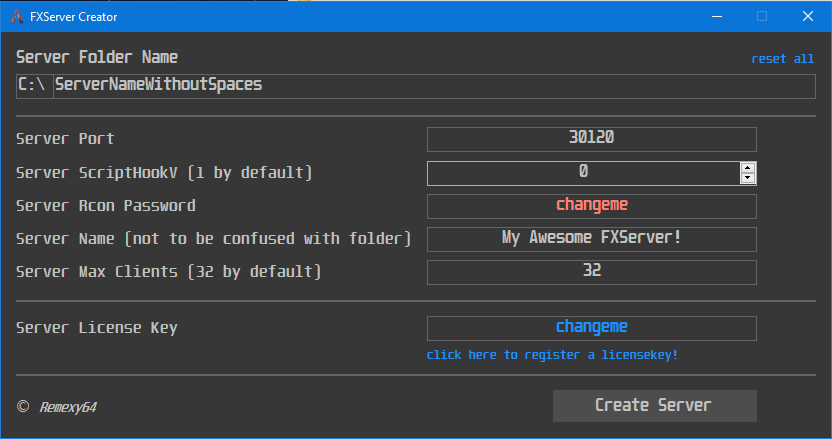
Task: Click the Server Folder Name label
Action: [x=97, y=57]
